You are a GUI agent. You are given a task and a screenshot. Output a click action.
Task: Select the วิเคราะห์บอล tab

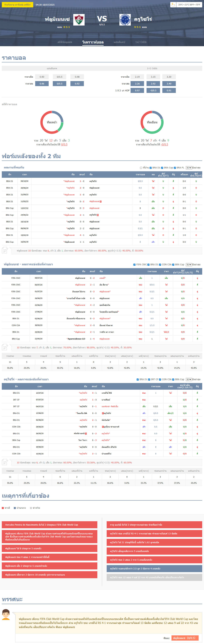coord(93,42)
